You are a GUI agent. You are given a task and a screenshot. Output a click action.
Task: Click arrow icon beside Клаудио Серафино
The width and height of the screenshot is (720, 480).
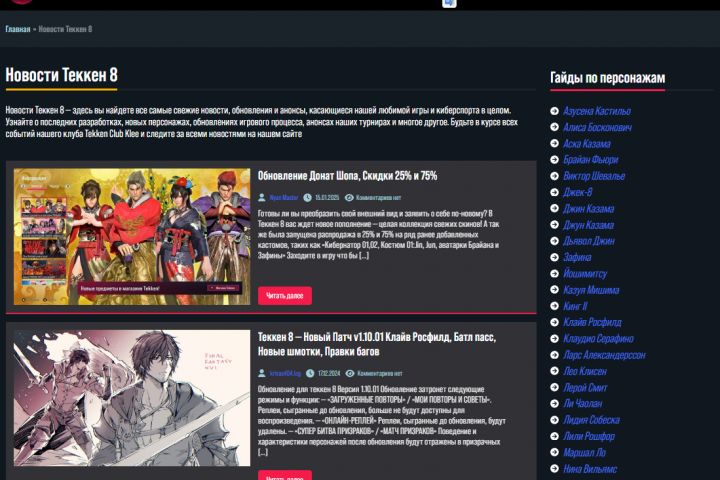(554, 339)
